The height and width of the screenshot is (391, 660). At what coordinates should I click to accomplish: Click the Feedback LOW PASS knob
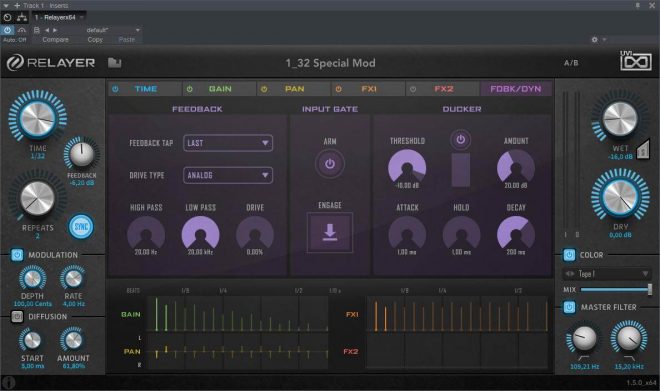[200, 234]
